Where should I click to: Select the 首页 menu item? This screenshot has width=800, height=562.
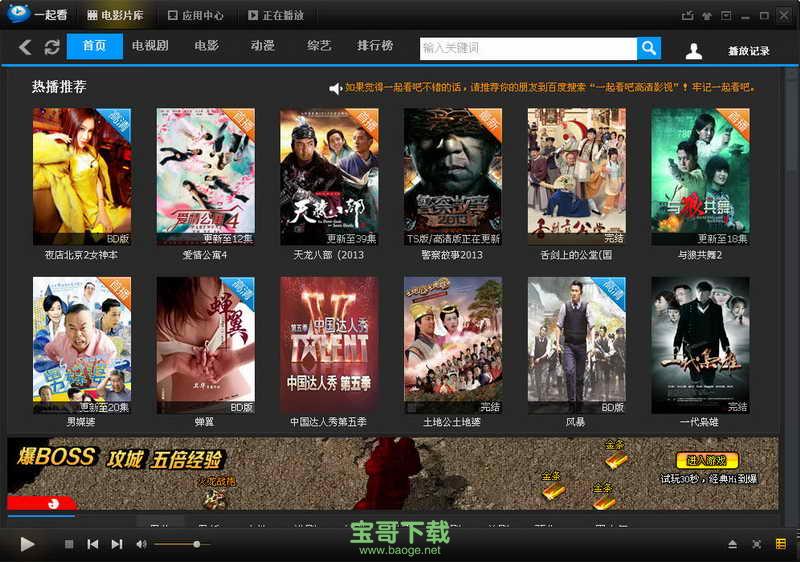[x=94, y=46]
